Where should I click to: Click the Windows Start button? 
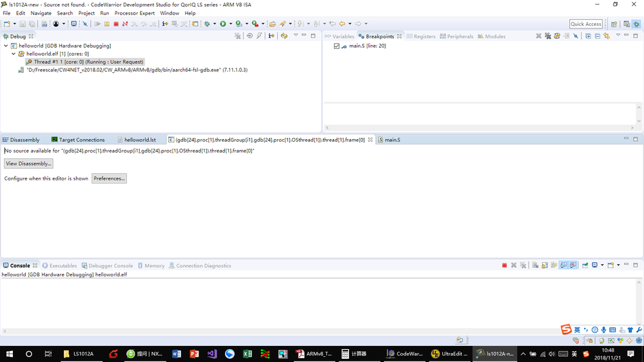tap(10, 354)
